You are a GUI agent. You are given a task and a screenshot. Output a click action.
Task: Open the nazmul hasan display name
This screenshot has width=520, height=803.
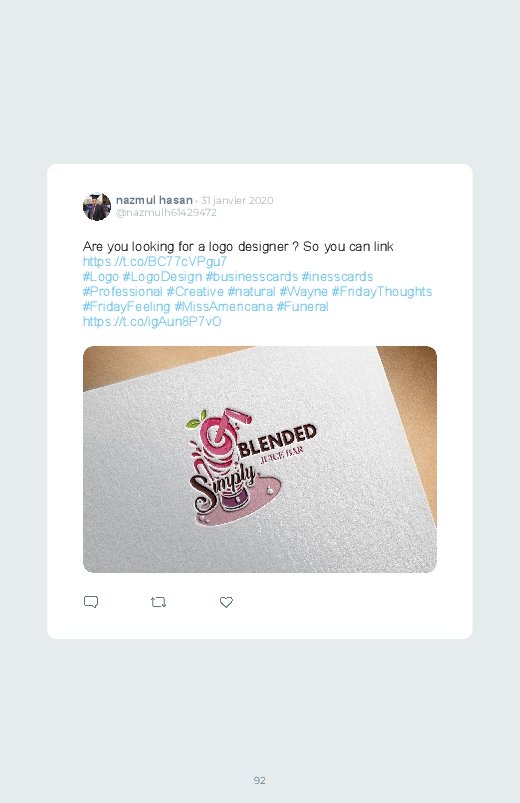coord(154,200)
